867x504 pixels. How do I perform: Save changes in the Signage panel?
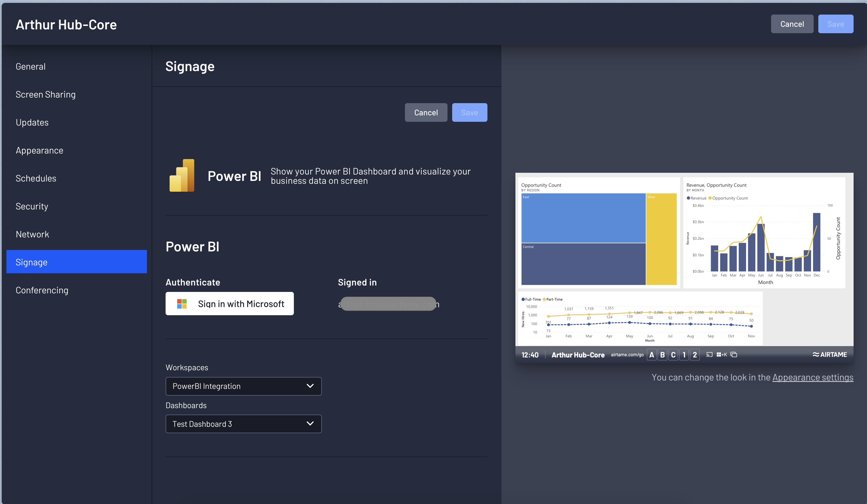tap(469, 112)
